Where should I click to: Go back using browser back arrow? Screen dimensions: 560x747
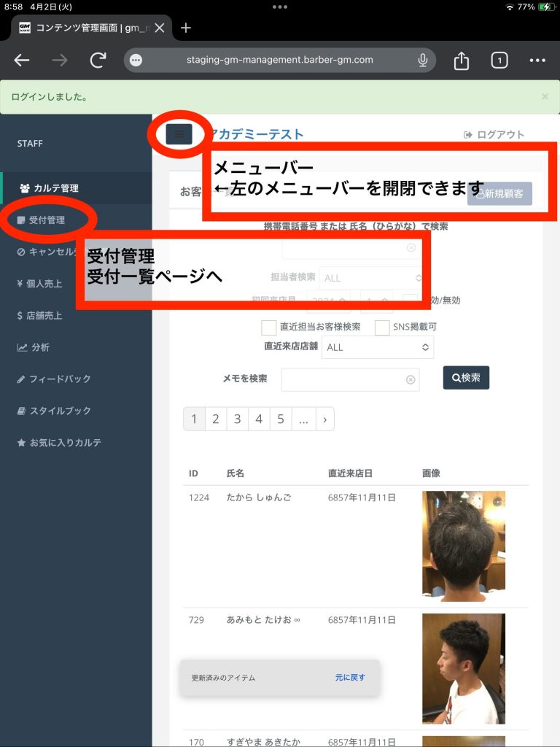(22, 61)
